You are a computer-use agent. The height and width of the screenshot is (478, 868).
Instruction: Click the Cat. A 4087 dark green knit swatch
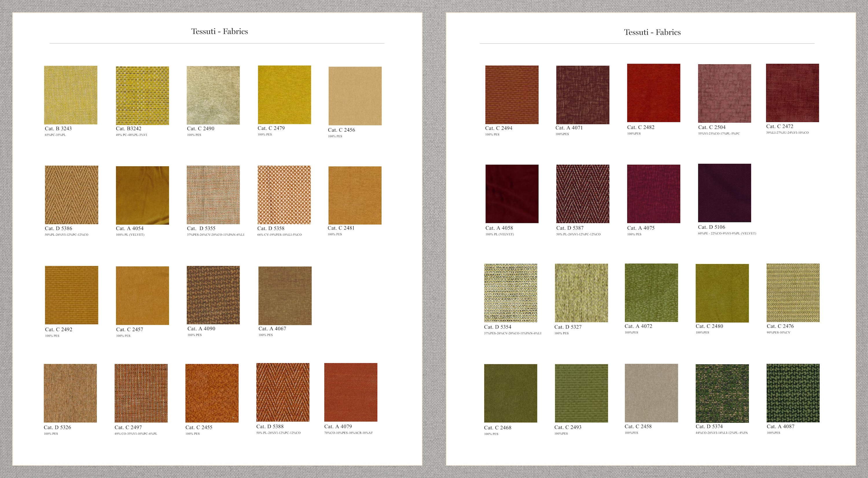(793, 393)
